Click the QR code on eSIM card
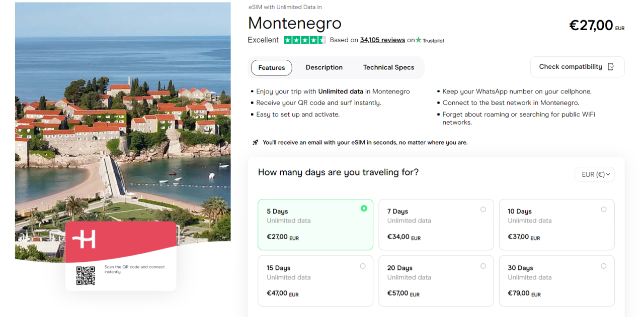644x317 pixels. click(86, 275)
